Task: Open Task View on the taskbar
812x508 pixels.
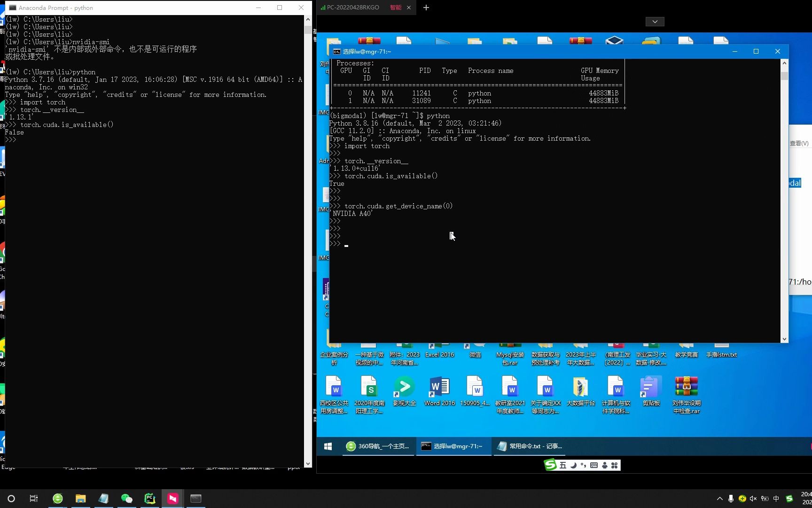Action: click(x=34, y=499)
